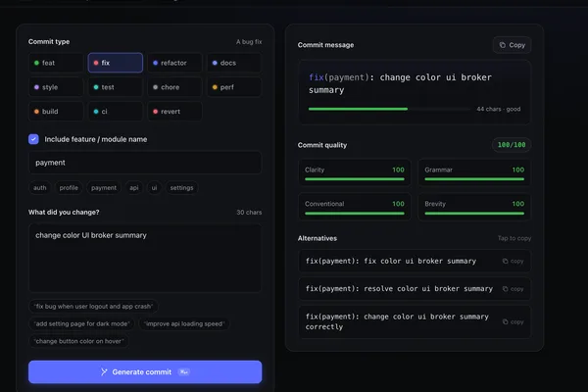
Task: Open the Conventional score card
Action: tap(355, 207)
